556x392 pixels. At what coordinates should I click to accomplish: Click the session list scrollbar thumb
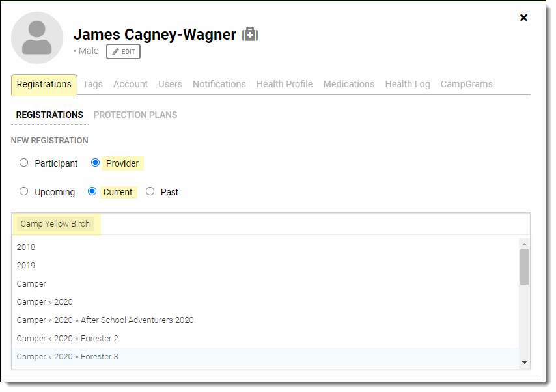pyautogui.click(x=524, y=266)
